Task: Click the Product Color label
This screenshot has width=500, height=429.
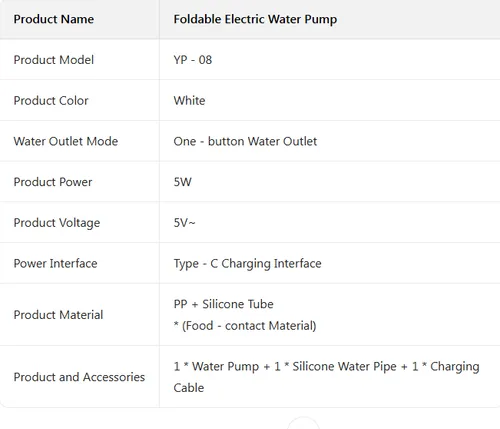Action: [51, 100]
